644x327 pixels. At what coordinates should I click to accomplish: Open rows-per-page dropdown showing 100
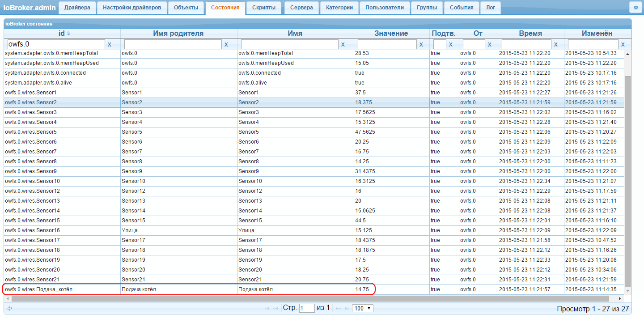(x=363, y=308)
